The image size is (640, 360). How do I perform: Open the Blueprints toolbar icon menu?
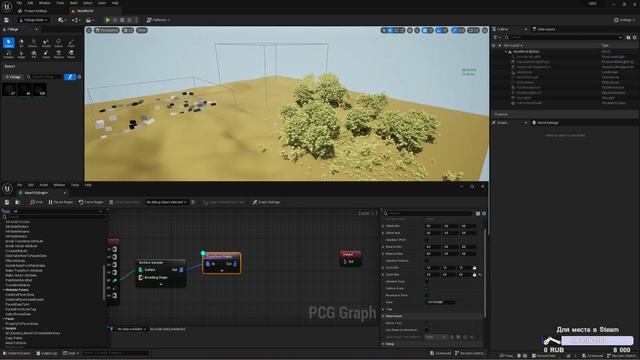tap(76, 20)
